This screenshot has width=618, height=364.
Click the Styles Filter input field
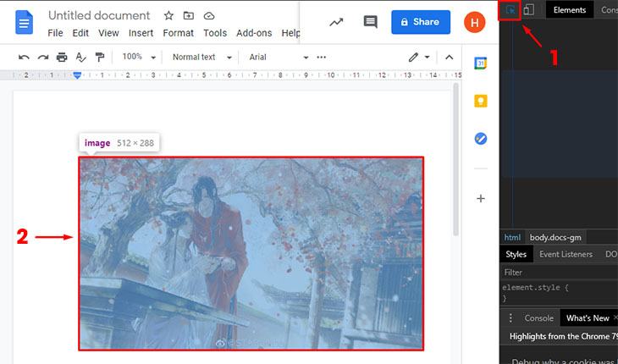tap(559, 273)
